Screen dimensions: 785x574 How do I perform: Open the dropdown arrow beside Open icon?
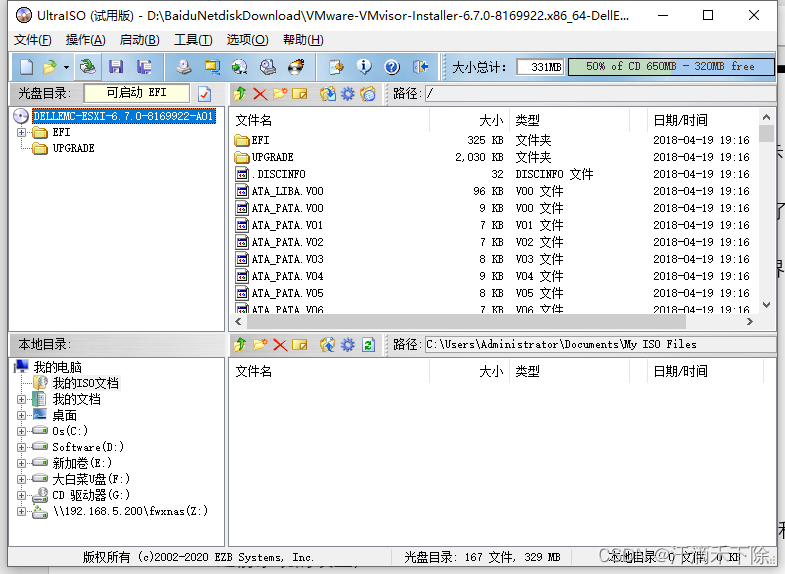[66, 67]
